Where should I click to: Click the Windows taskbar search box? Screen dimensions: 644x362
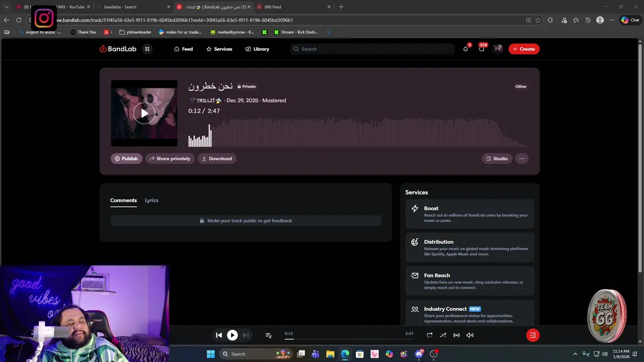coord(257,354)
